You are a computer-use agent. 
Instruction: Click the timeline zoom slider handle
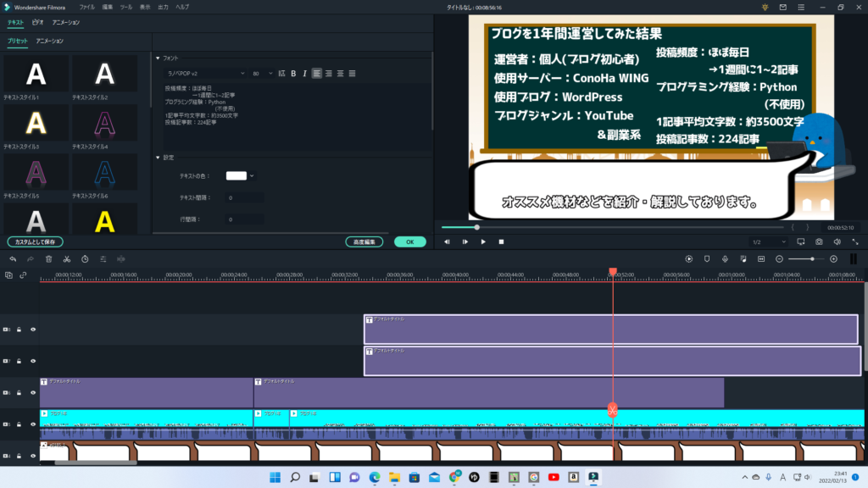[x=812, y=259]
